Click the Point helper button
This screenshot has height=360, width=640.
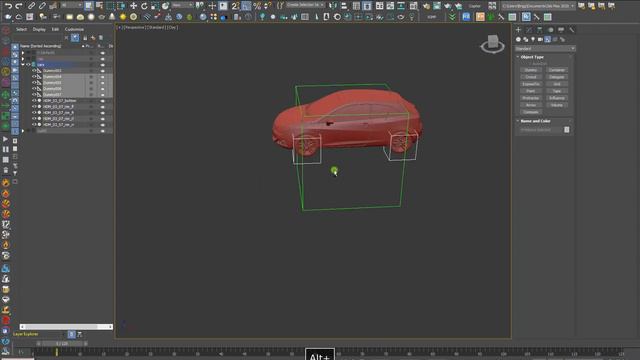(531, 91)
